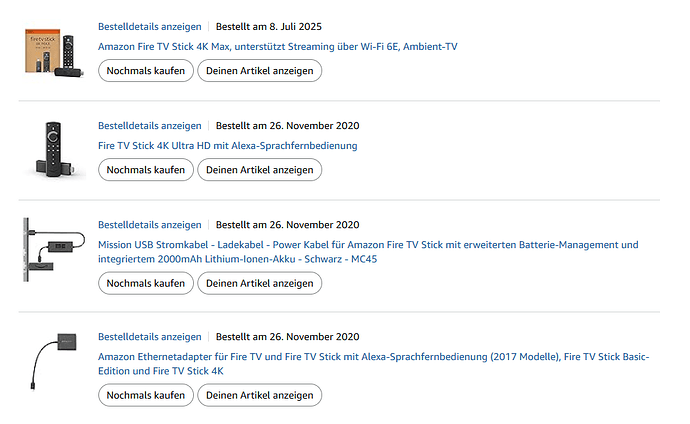Screen dimensions: 690x424
Task: Open the Mission USB Stromkabel product image
Action: (52, 249)
